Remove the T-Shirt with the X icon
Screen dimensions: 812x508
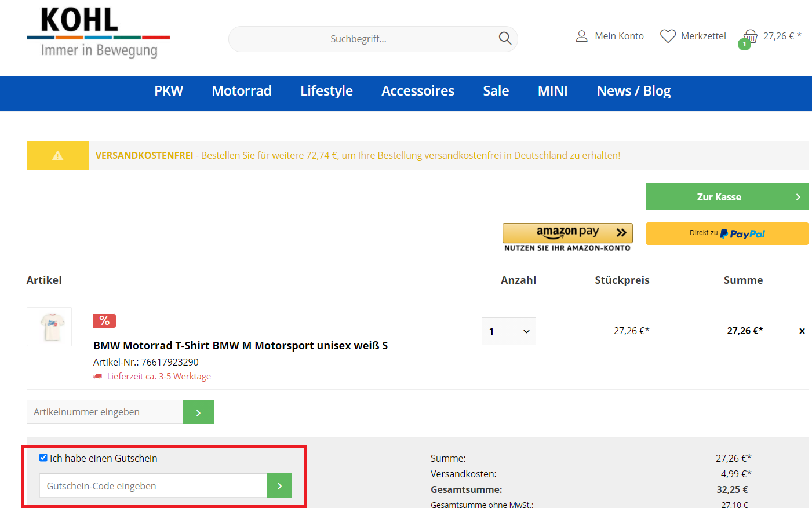click(802, 331)
